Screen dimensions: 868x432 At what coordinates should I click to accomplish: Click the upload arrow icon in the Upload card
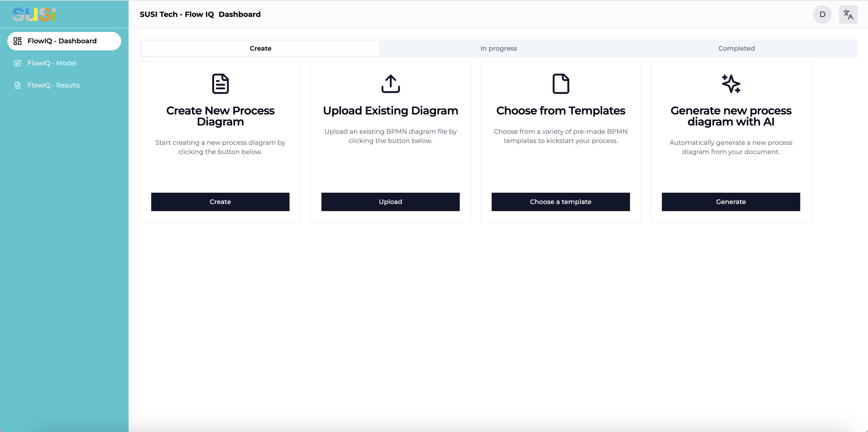[390, 84]
